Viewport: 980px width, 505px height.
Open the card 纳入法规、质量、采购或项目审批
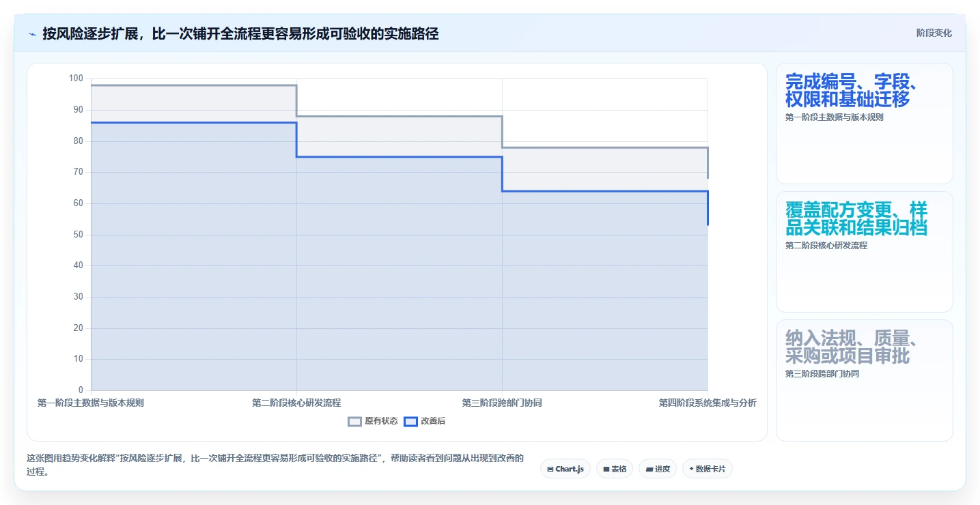point(865,380)
